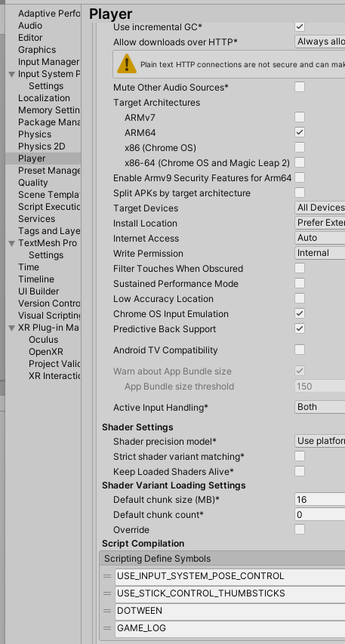345x644 pixels.
Task: Open the Allow downloads over HTTP dropdown
Action: click(x=320, y=42)
